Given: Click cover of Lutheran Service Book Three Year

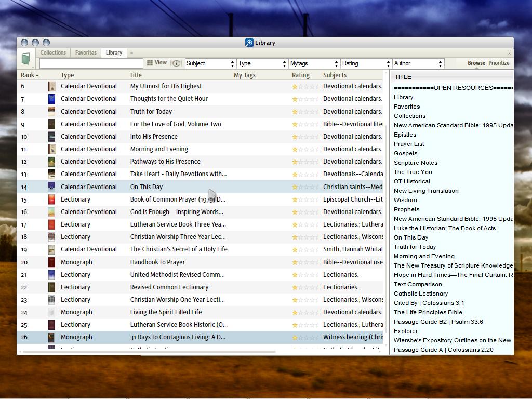Looking at the screenshot, I should point(51,224).
